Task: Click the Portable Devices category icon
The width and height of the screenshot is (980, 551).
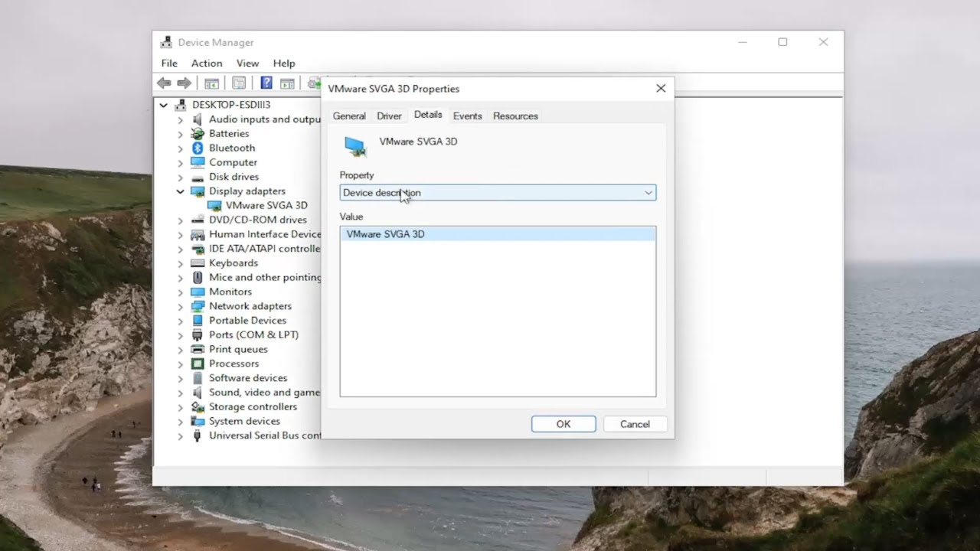Action: click(198, 321)
